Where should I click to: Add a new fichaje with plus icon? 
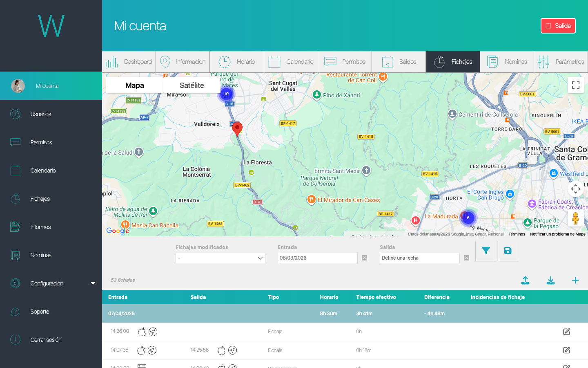click(x=575, y=280)
